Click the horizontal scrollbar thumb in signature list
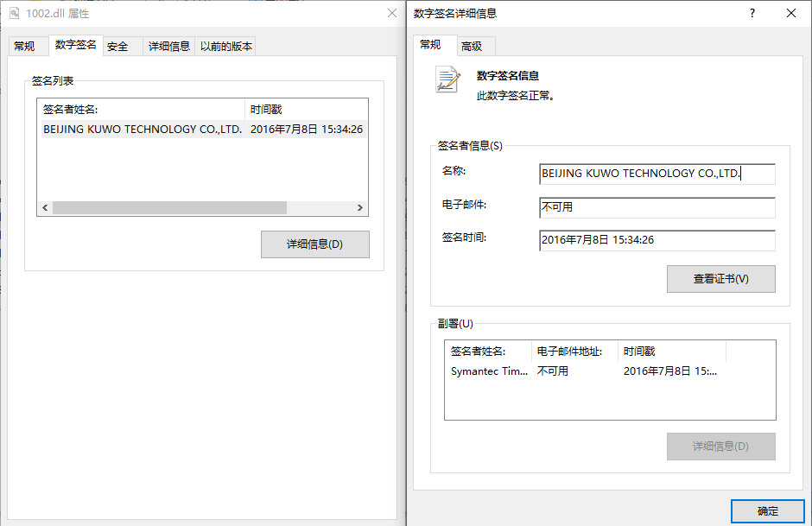This screenshot has width=812, height=526. pyautogui.click(x=168, y=208)
